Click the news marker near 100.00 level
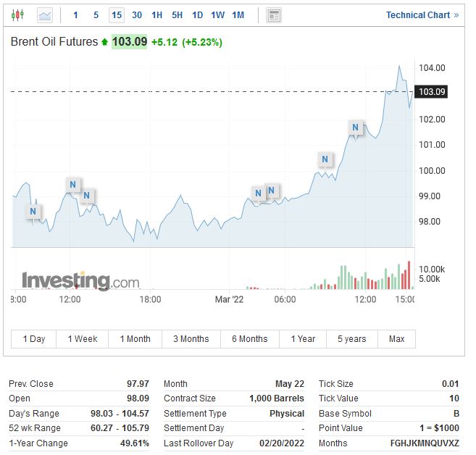Image resolution: width=476 pixels, height=455 pixels. pyautogui.click(x=325, y=159)
